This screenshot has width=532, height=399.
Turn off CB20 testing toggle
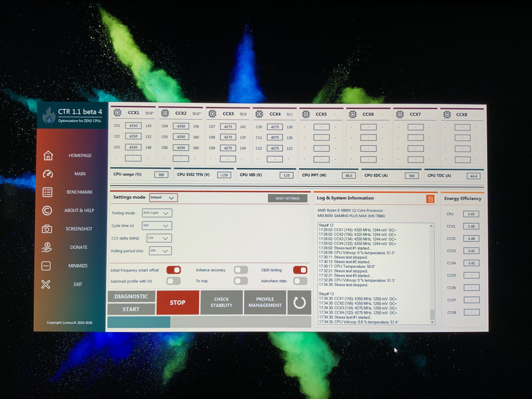(300, 270)
